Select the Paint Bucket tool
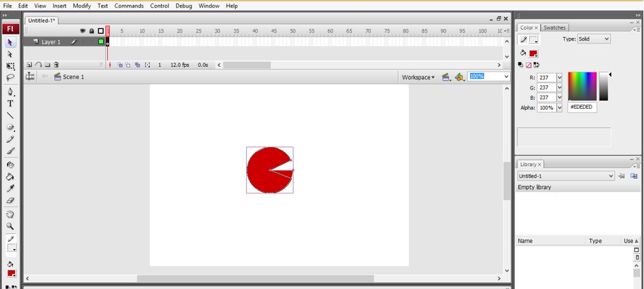The height and width of the screenshot is (289, 644). pos(10,177)
